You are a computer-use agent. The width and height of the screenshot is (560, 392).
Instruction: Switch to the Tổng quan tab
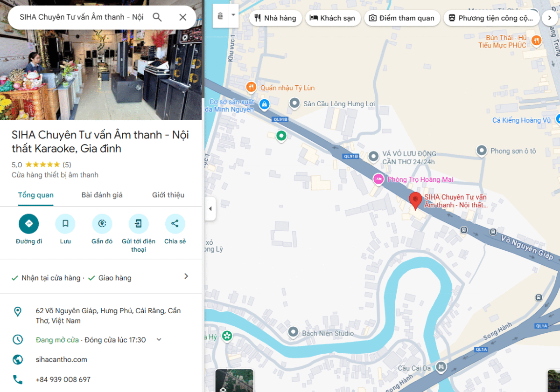coord(36,195)
